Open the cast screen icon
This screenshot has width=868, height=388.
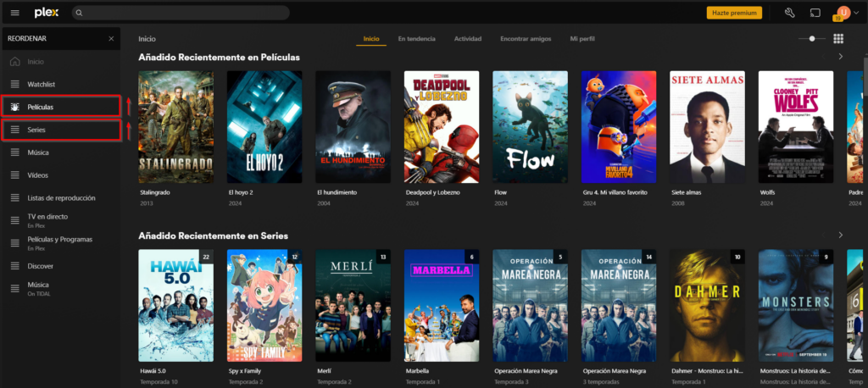(815, 13)
